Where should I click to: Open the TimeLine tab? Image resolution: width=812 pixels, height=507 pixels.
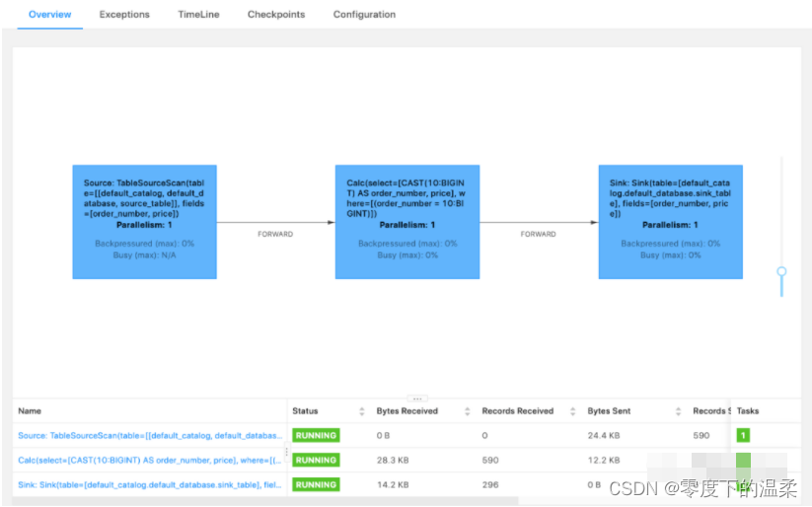[x=198, y=15]
